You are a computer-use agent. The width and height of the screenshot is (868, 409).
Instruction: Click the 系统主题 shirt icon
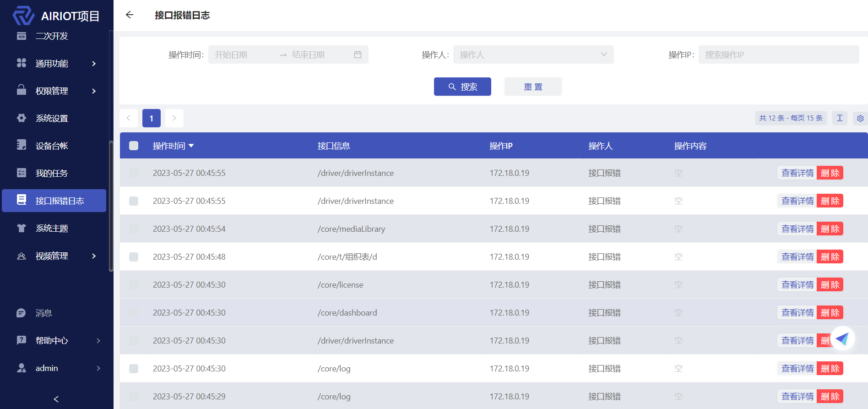22,228
